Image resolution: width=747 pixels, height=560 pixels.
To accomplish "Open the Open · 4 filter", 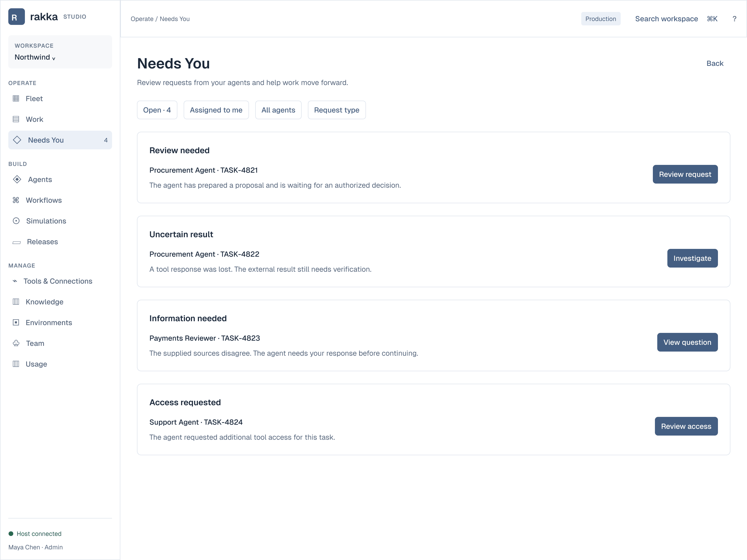I will (x=157, y=110).
